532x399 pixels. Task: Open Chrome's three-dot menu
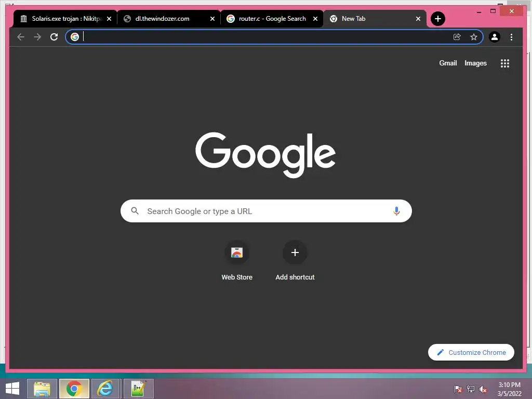point(511,37)
